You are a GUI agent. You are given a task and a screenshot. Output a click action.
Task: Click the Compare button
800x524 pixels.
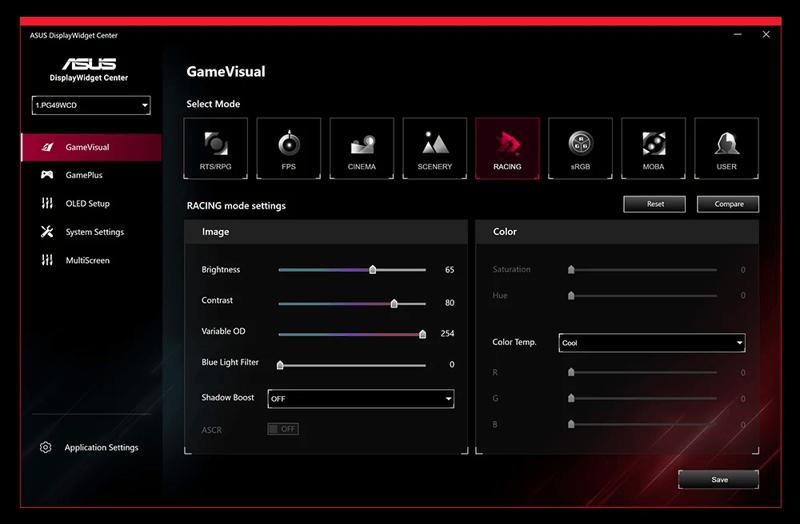728,204
